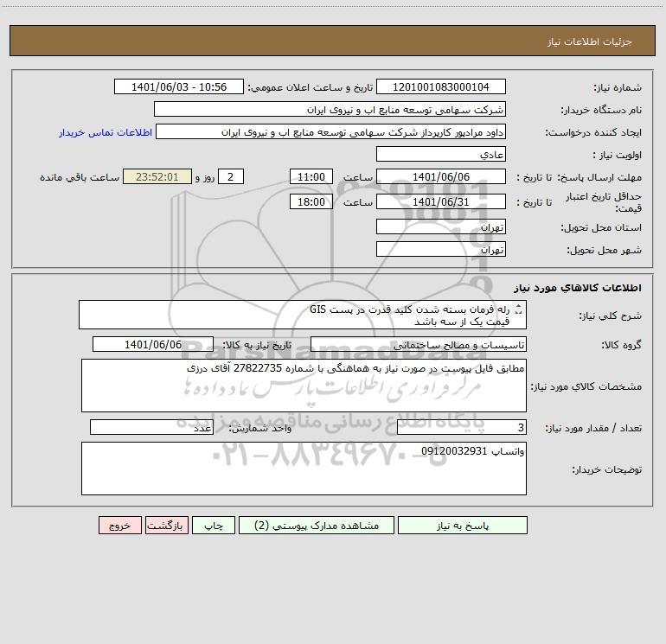Click the 'شهر محل تحویل:' label
The width and height of the screenshot is (666, 644).
pyautogui.click(x=605, y=250)
